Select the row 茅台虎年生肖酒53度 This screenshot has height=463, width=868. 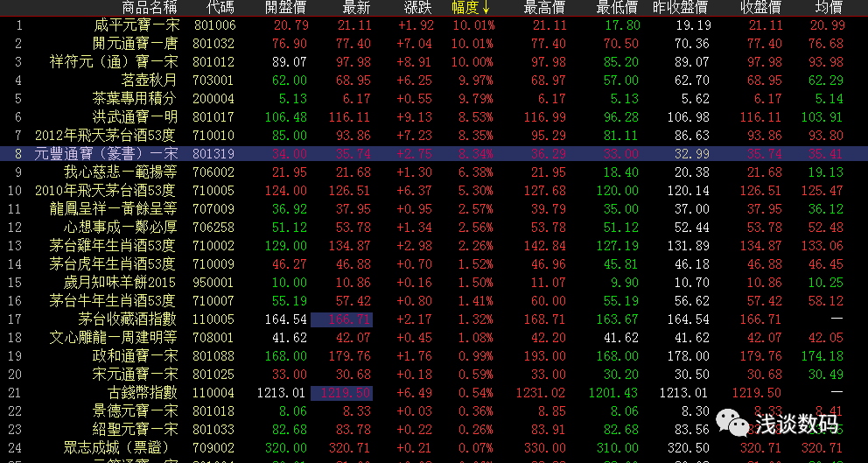pyautogui.click(x=434, y=263)
